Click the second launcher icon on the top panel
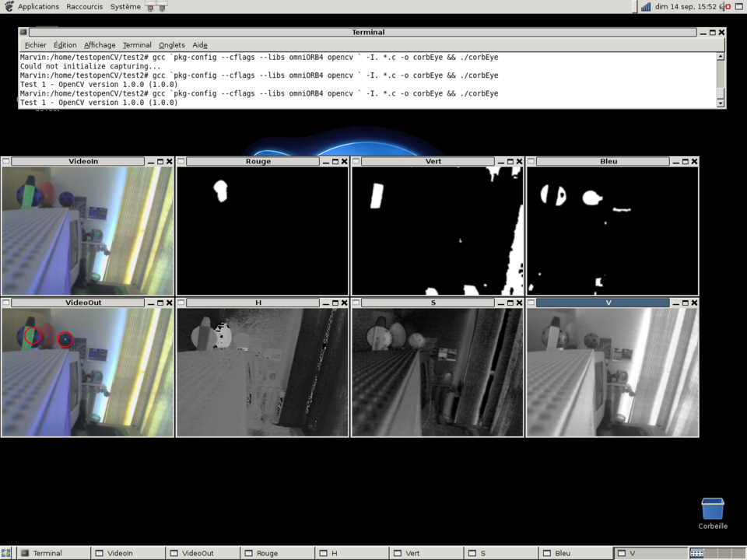 coord(161,6)
